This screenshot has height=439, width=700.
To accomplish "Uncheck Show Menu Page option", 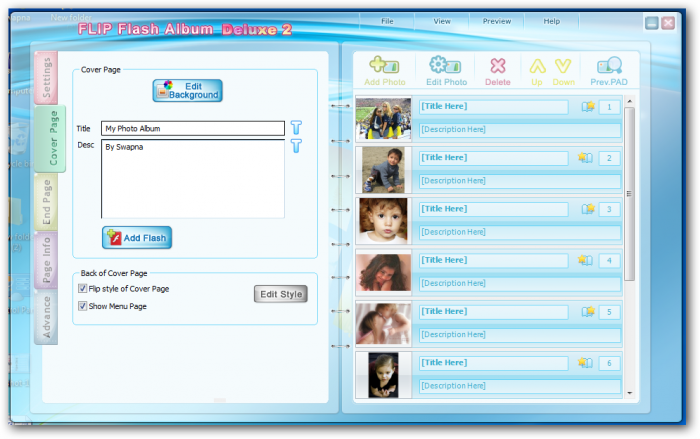I will coord(83,306).
